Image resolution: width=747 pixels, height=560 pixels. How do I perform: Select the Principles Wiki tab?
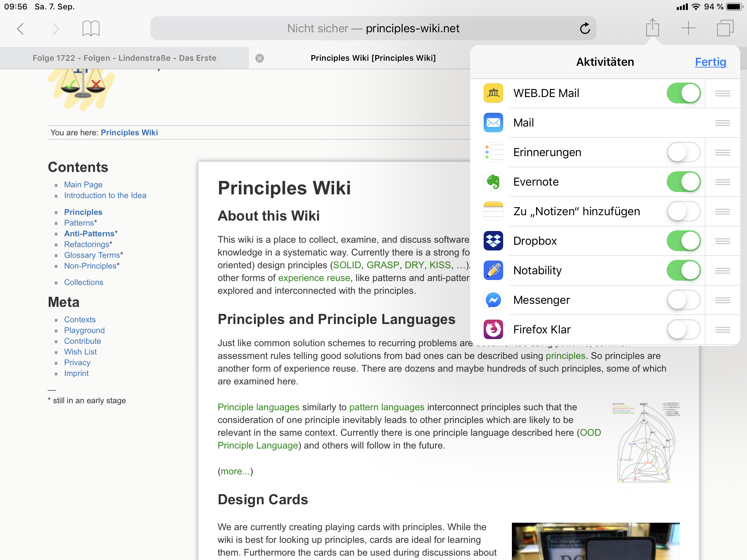point(373,58)
